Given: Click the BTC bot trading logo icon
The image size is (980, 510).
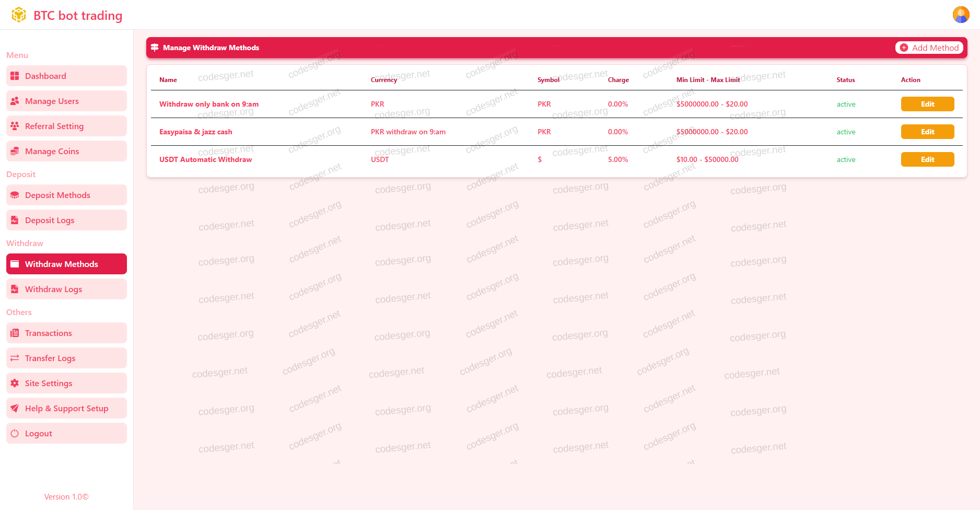Looking at the screenshot, I should [19, 15].
